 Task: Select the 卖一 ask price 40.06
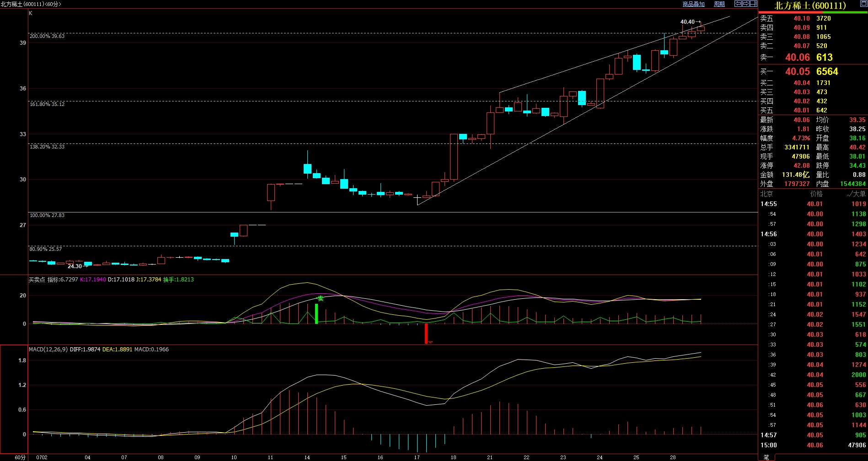(x=797, y=57)
